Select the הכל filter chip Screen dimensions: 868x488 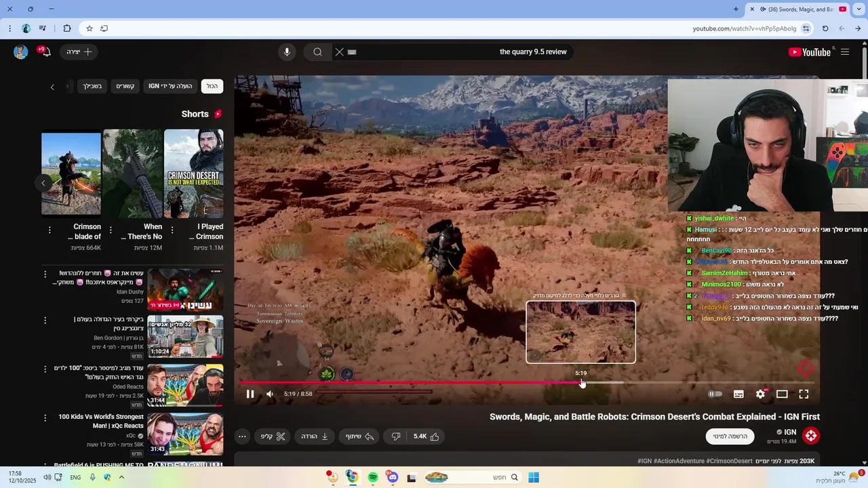click(212, 86)
